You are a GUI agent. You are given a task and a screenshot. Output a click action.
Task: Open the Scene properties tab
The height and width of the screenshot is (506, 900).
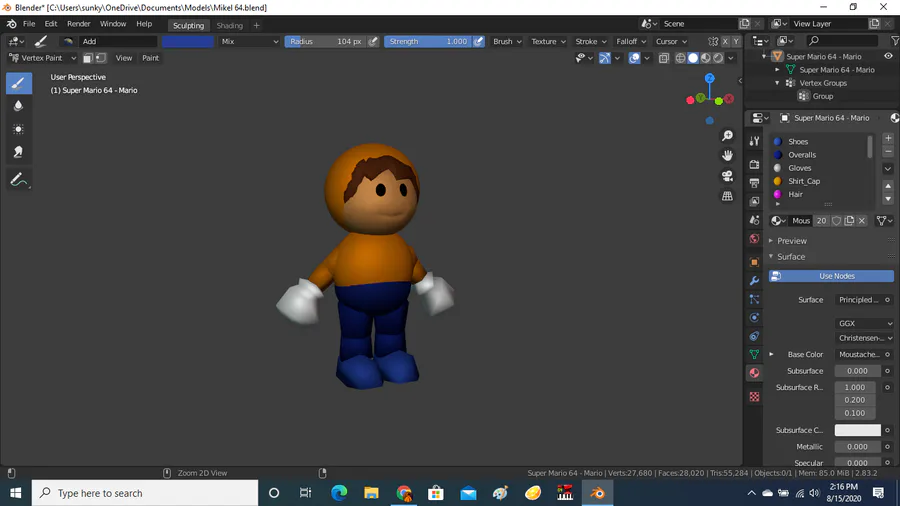tap(754, 220)
